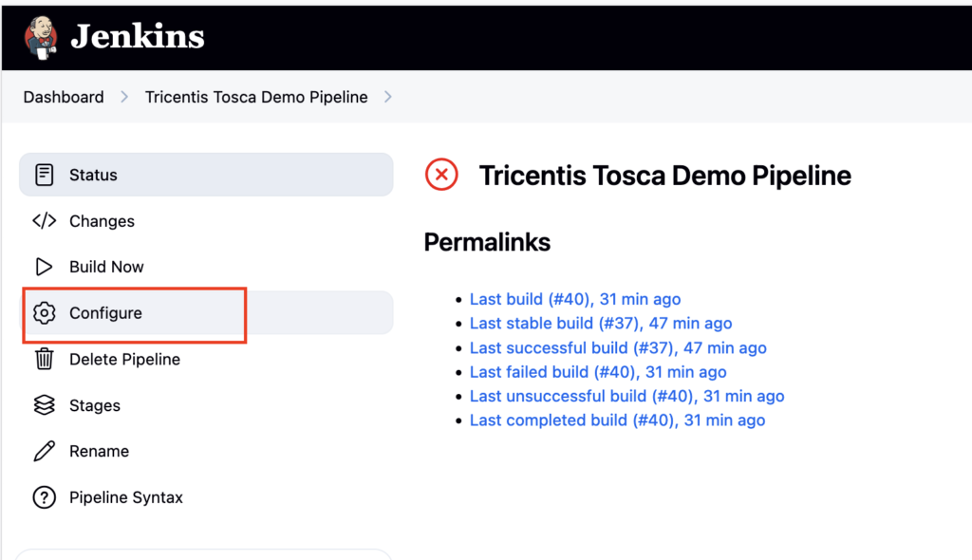Open Last unsuccessful build (#40) permalink

[x=626, y=397]
